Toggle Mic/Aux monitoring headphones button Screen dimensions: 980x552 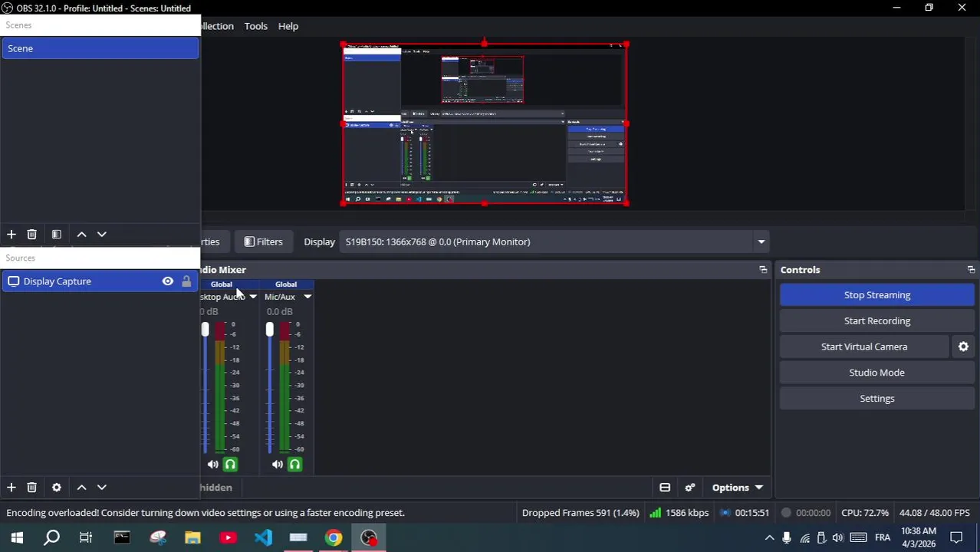[x=294, y=465]
